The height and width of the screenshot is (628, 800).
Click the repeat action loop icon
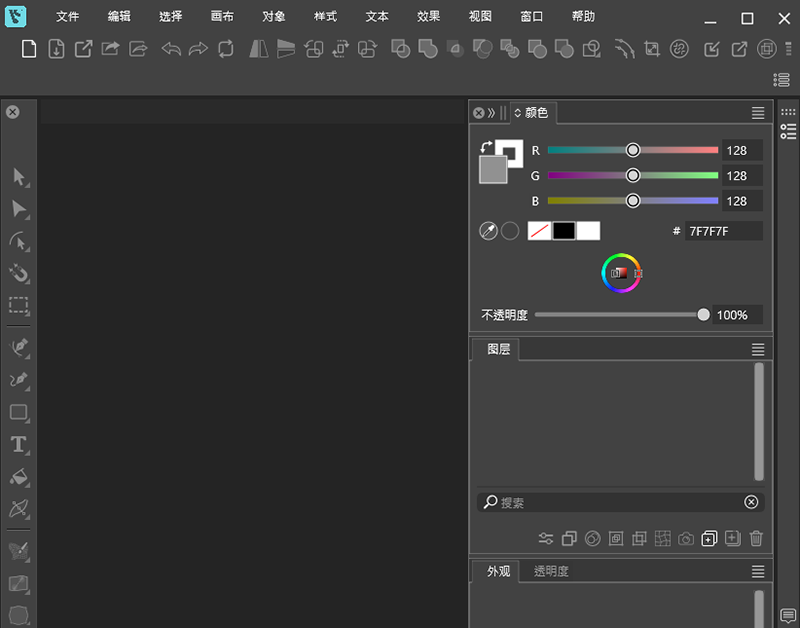click(x=226, y=49)
